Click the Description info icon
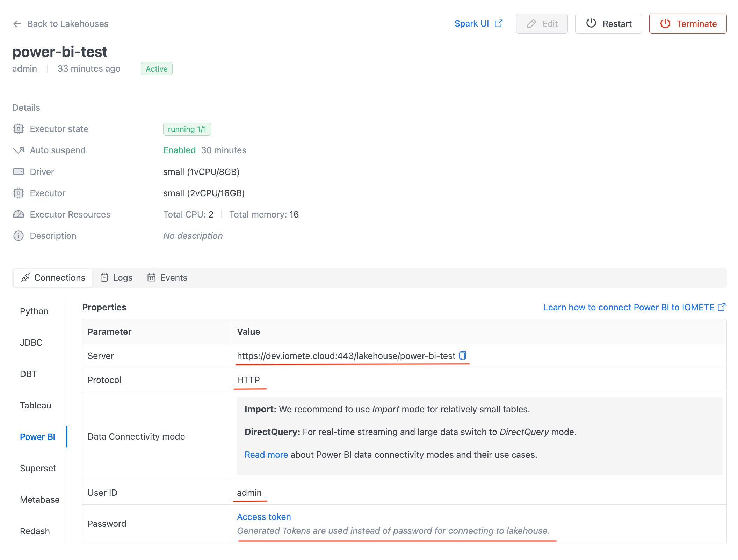The width and height of the screenshot is (738, 560). tap(19, 236)
